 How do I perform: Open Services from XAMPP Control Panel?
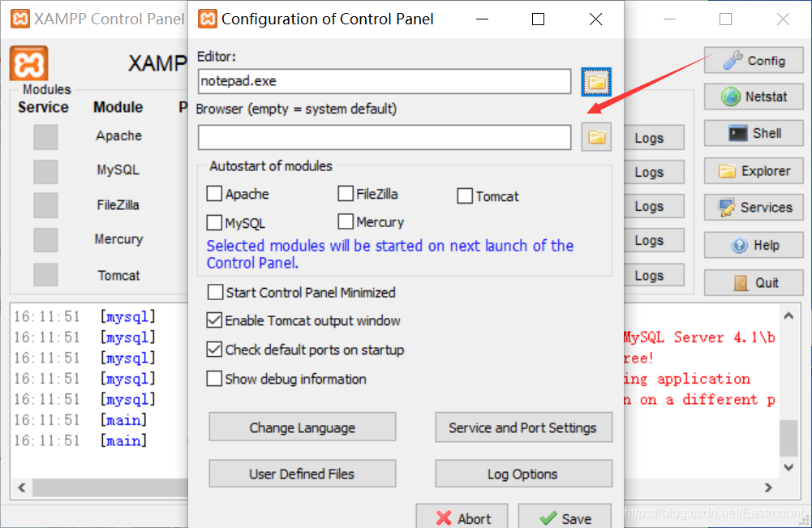click(x=754, y=207)
